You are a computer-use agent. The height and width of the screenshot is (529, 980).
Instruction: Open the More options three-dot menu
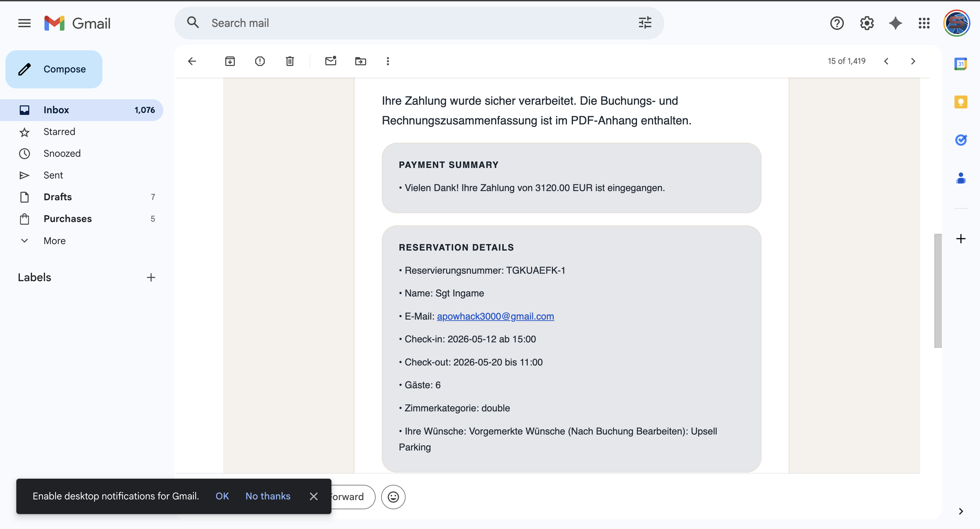pyautogui.click(x=388, y=61)
